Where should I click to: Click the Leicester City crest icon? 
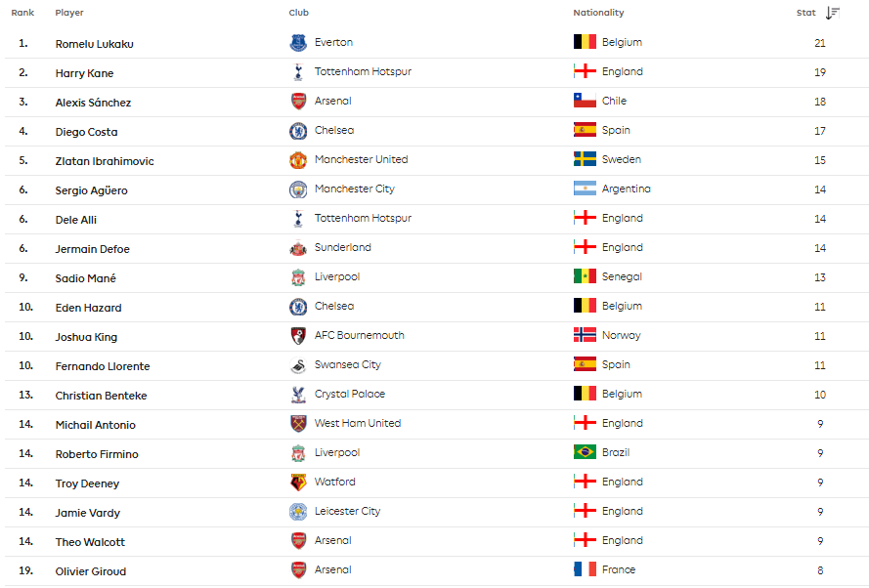pyautogui.click(x=298, y=512)
